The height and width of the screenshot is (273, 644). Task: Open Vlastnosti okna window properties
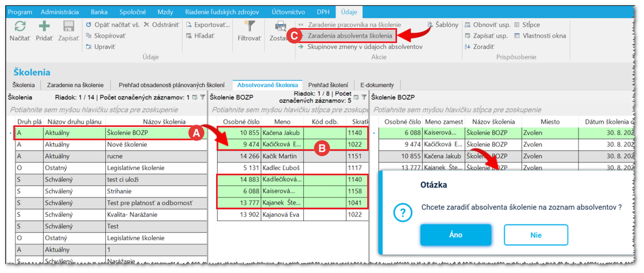(540, 36)
